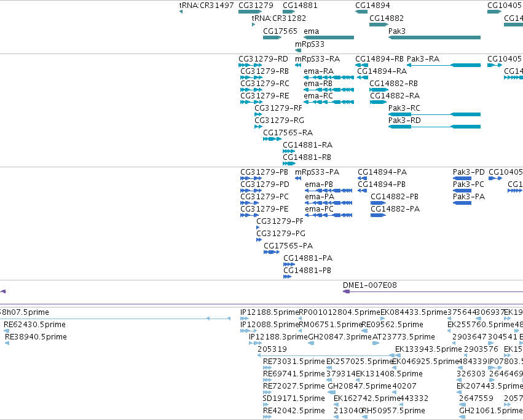523x420 pixels.
Task: Click the ema-PC protein
Action: (x=329, y=215)
